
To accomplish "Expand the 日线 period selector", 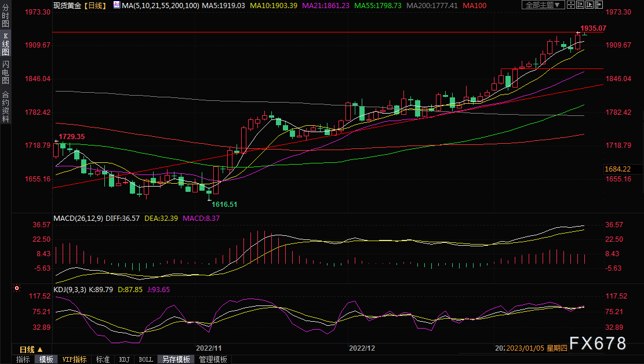I will coord(31,350).
